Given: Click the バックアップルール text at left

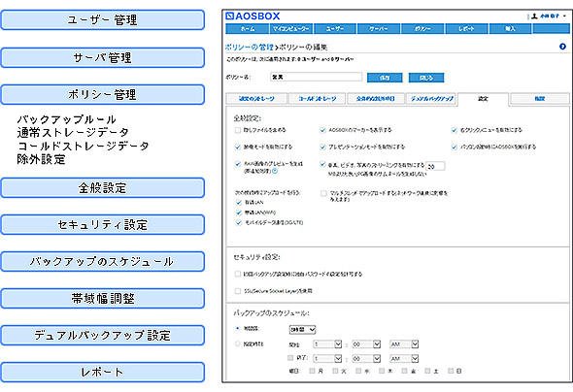Looking at the screenshot, I should point(66,119).
